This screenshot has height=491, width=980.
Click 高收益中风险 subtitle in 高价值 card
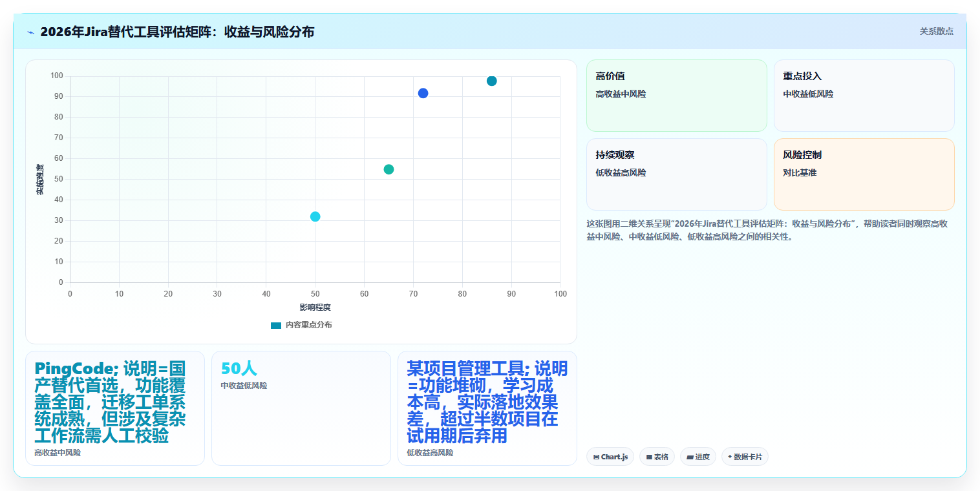click(x=621, y=94)
